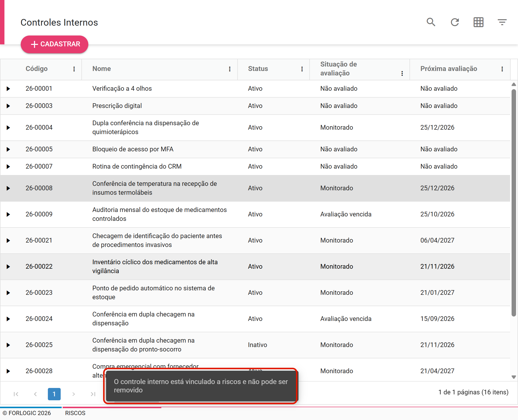Expand row 26-00009
Viewport: 518px width, 420px height.
(8, 214)
